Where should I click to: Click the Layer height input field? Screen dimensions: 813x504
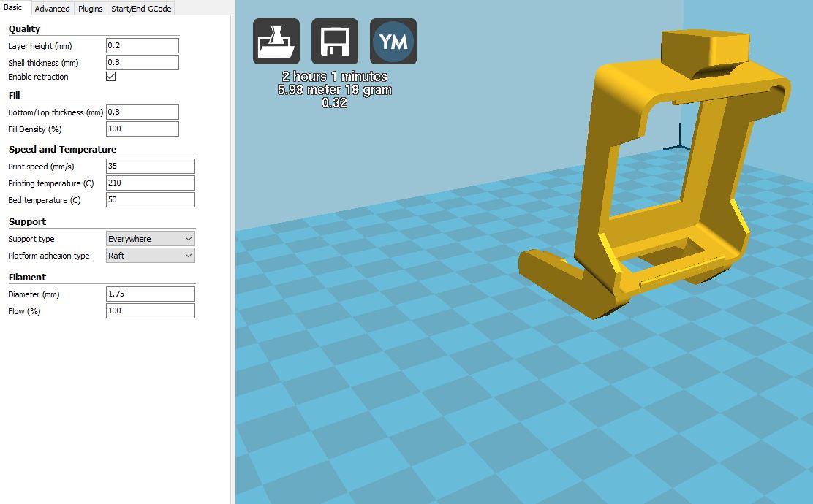(x=143, y=45)
